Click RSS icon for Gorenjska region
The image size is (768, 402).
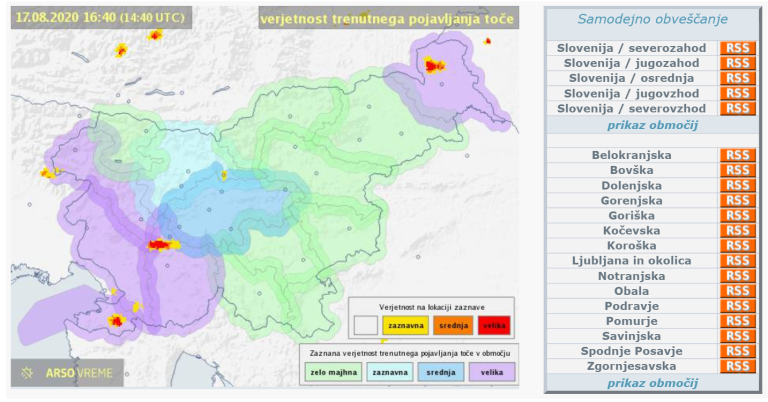tap(737, 201)
